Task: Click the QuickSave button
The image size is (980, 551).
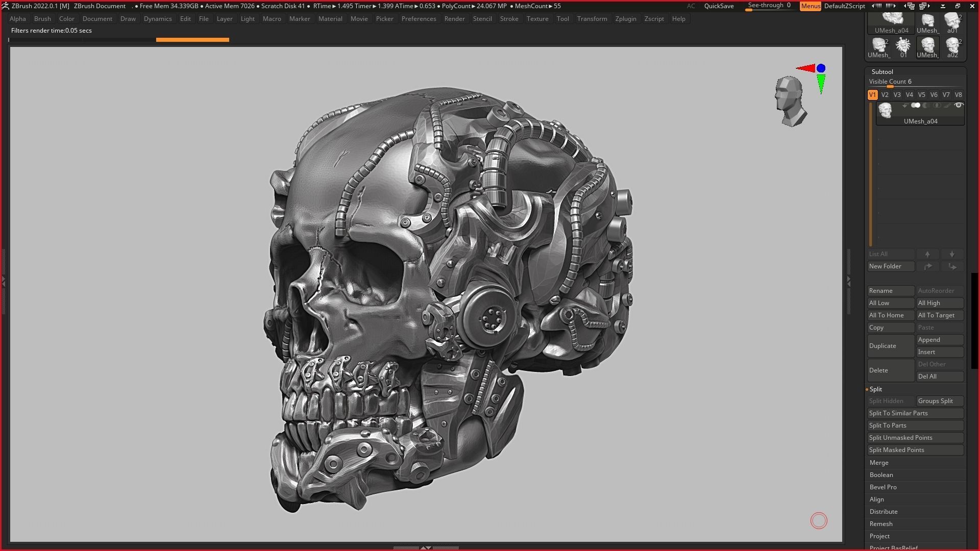Action: pos(719,6)
